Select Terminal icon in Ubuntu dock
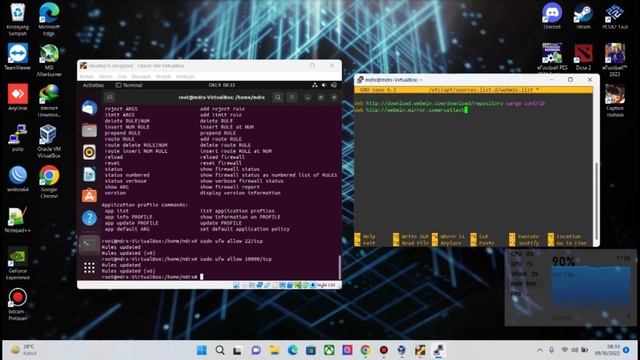Image resolution: width=640 pixels, height=360 pixels. (89, 244)
